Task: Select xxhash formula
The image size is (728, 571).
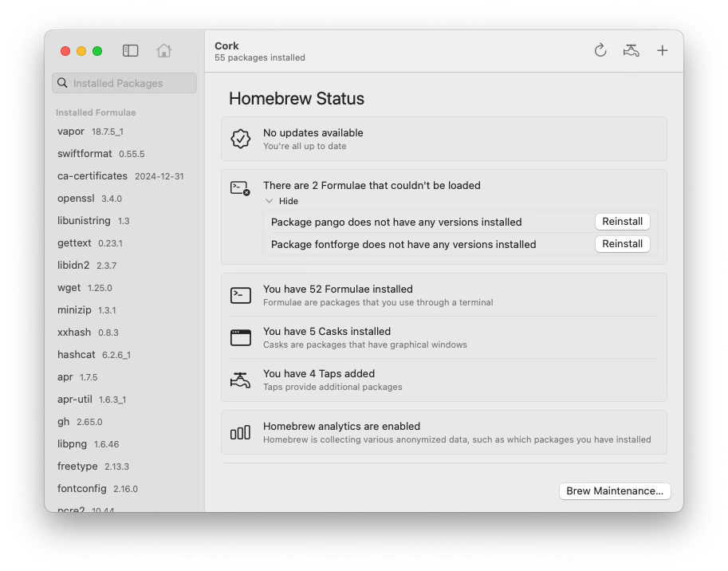Action: pos(124,332)
